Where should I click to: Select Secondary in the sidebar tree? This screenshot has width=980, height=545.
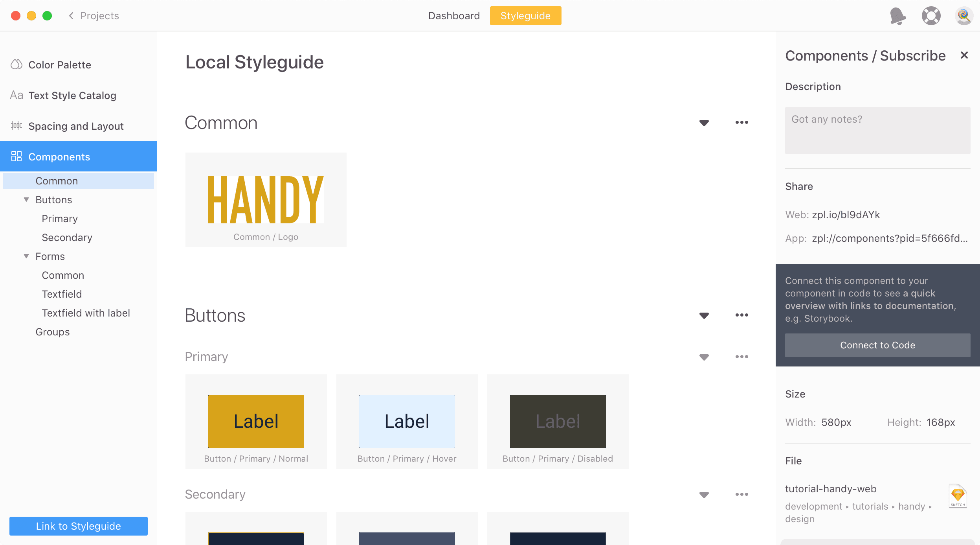67,238
